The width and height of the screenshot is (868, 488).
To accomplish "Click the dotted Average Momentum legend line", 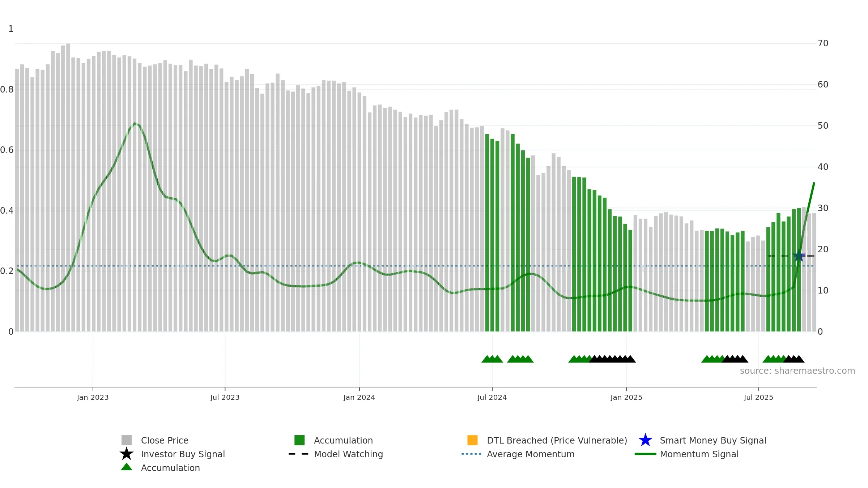I will pyautogui.click(x=472, y=454).
